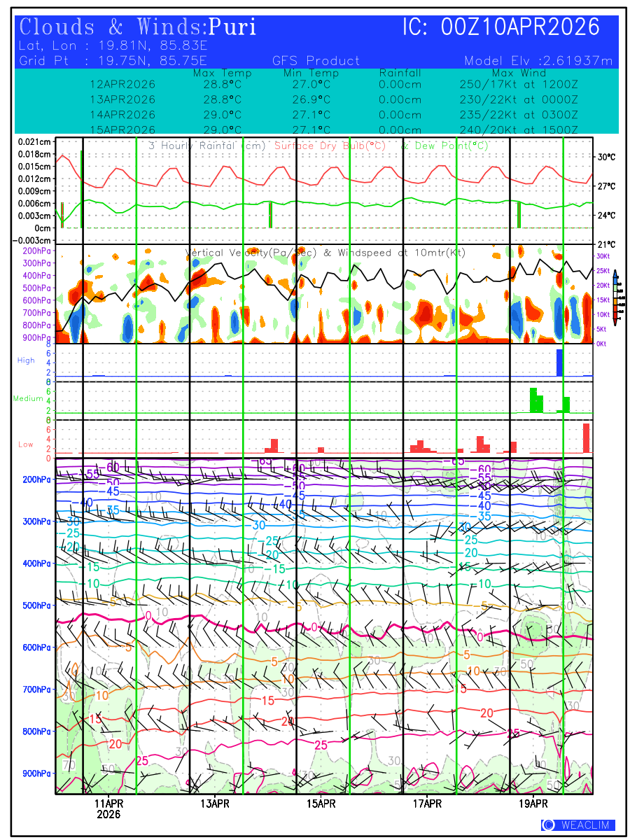
Task: Click the green Medium cloud bars
Action: (537, 400)
